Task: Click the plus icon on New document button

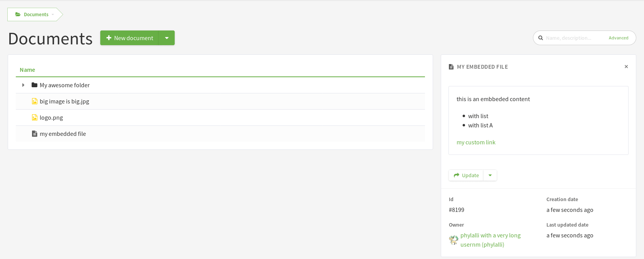Action: [x=110, y=38]
